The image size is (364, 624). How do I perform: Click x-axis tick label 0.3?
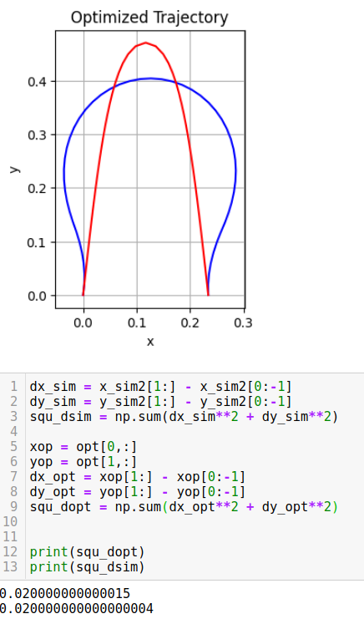click(243, 322)
